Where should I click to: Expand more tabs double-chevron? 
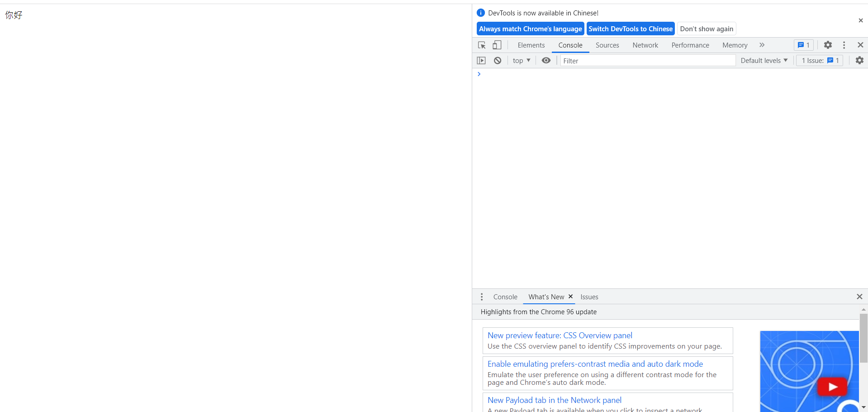(762, 45)
